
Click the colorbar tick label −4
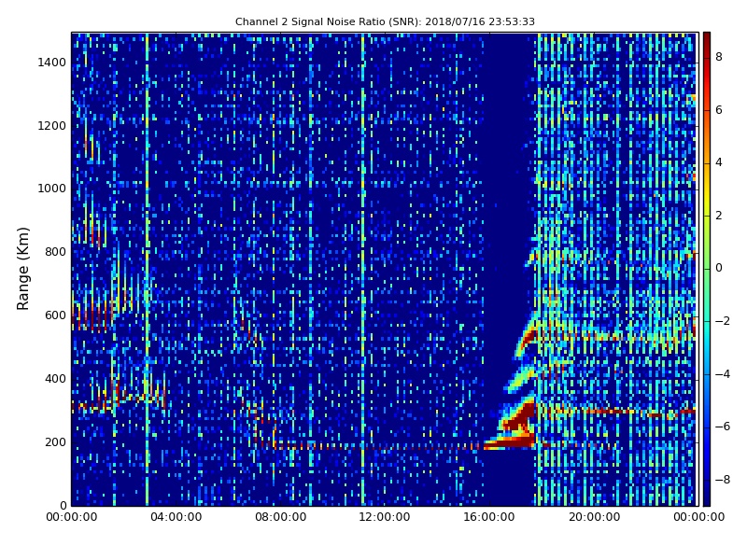[722, 374]
